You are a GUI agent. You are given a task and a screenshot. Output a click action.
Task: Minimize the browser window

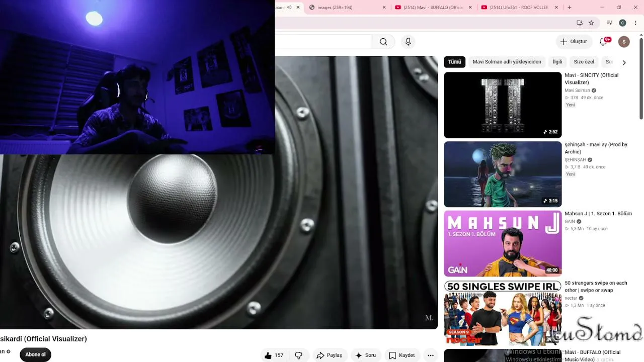[603, 7]
